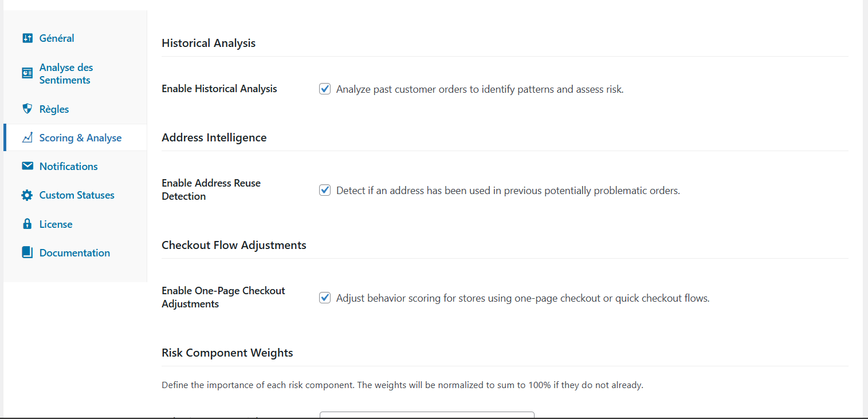Open the Notifications settings section
868x419 pixels.
(68, 166)
